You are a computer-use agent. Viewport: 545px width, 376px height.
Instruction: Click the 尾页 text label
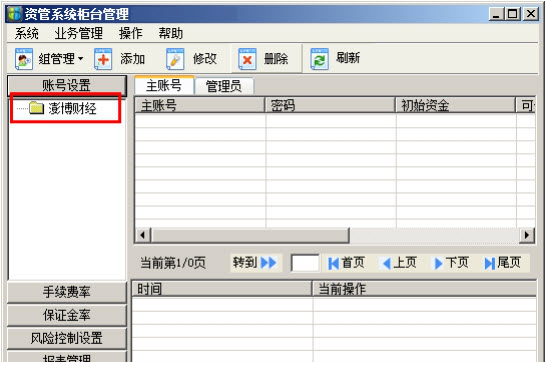[509, 263]
